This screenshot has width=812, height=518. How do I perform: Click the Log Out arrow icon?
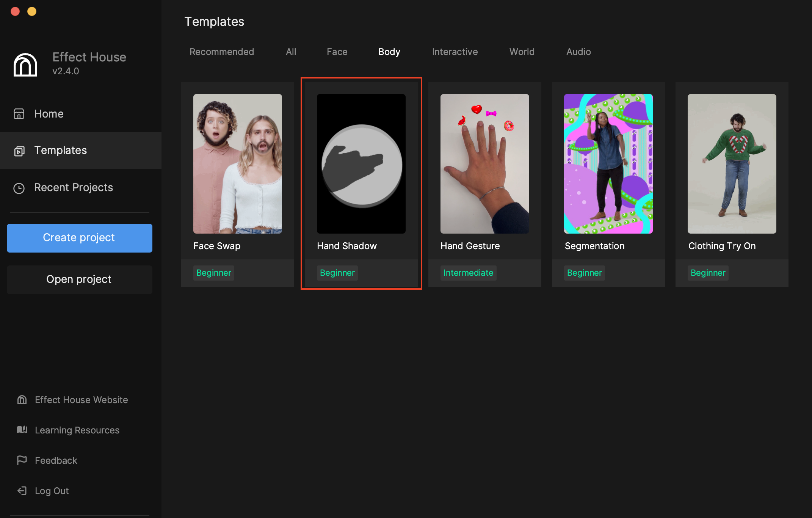coord(22,491)
